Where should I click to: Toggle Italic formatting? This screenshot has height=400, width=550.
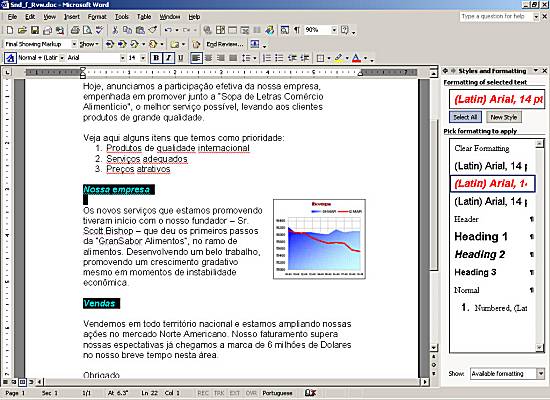coord(168,58)
